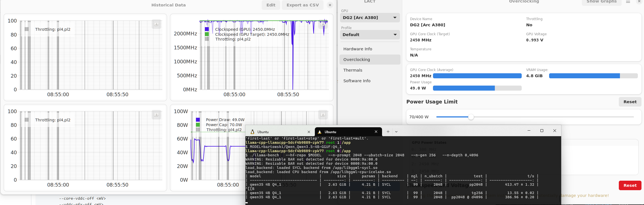Open the GPU selector DG2 [Arc A380]
Image resolution: width=644 pixels, height=205 pixels.
click(370, 18)
